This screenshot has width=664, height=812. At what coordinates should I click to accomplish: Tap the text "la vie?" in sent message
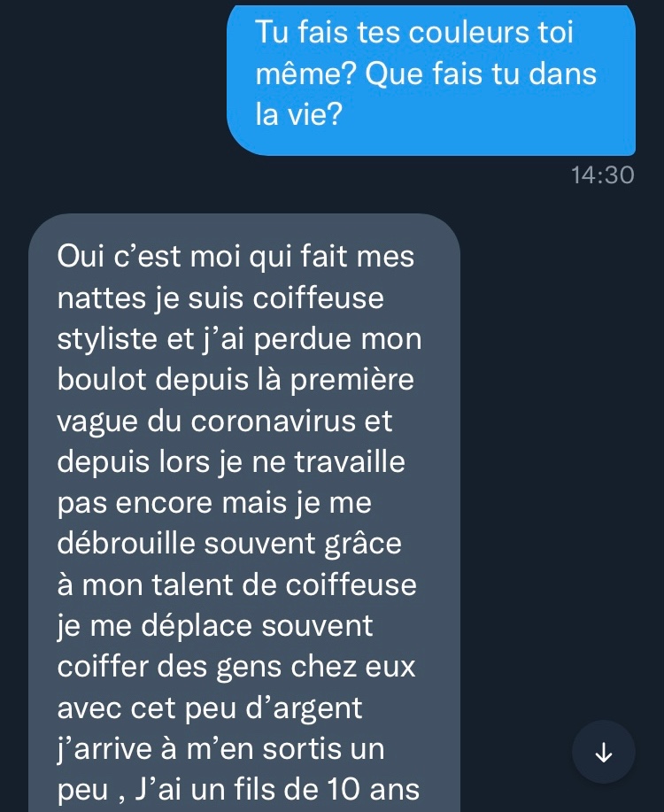pyautogui.click(x=299, y=115)
